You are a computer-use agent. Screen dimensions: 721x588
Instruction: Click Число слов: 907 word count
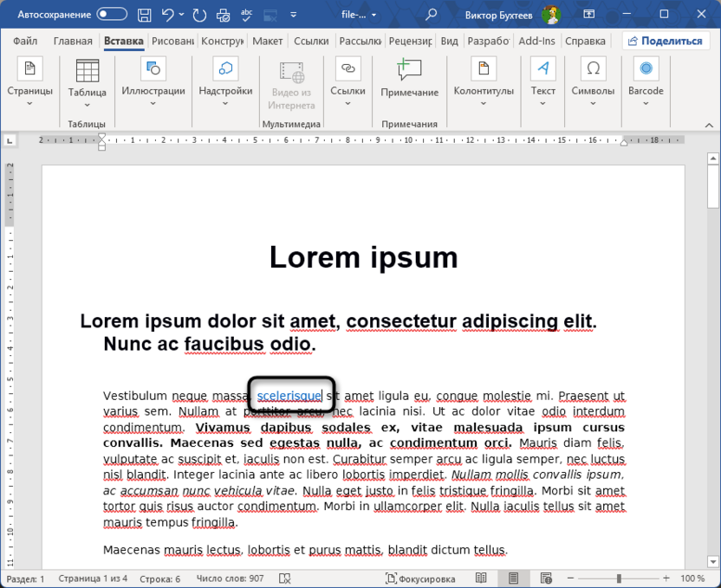pos(230,578)
